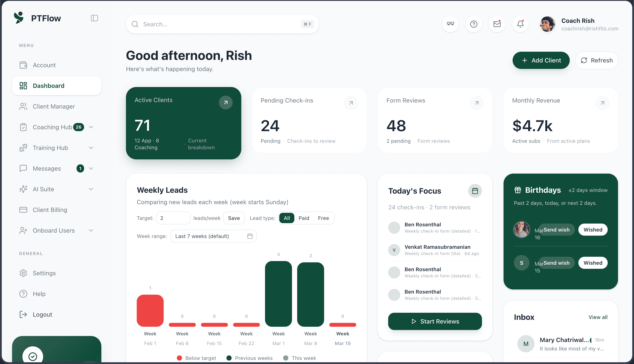Viewport: 634px width, 364px height.
Task: Collapse the sidebar using the panel icon
Action: pos(94,18)
